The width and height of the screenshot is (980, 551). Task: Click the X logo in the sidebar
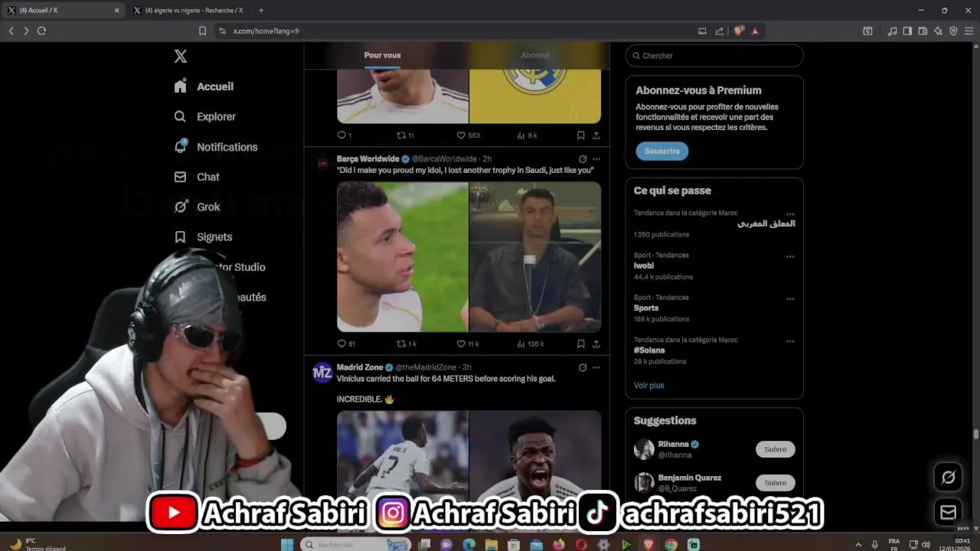[181, 56]
